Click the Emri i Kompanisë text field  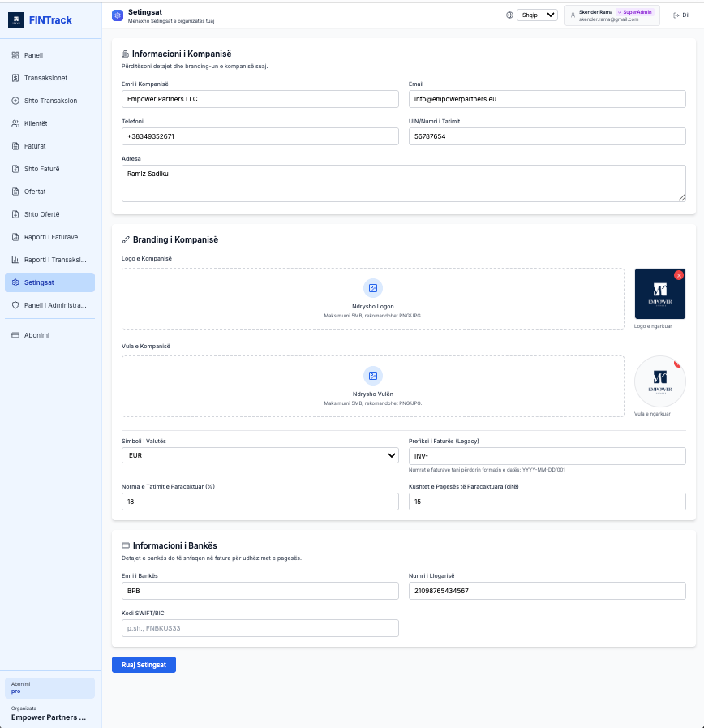(x=260, y=99)
